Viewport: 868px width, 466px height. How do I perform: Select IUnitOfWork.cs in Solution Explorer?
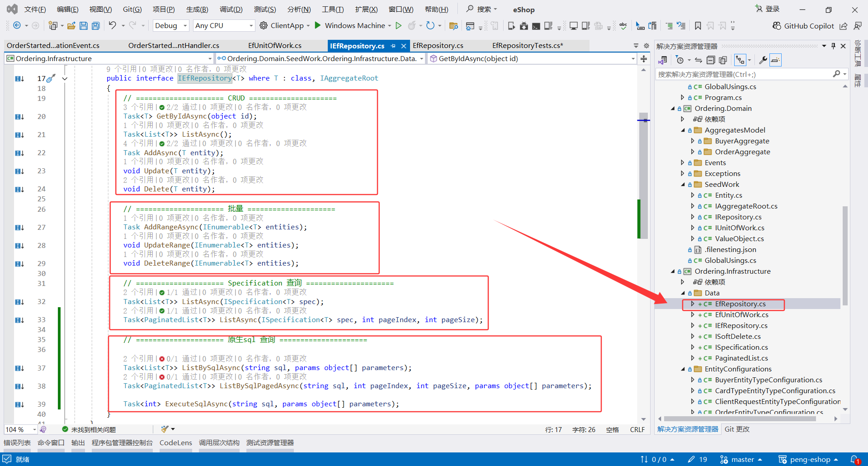point(740,228)
